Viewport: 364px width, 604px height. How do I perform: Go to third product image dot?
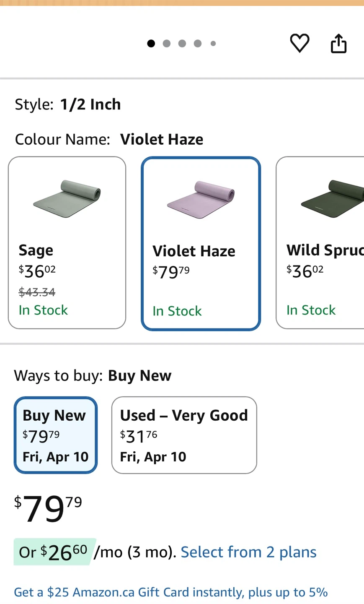(x=182, y=44)
